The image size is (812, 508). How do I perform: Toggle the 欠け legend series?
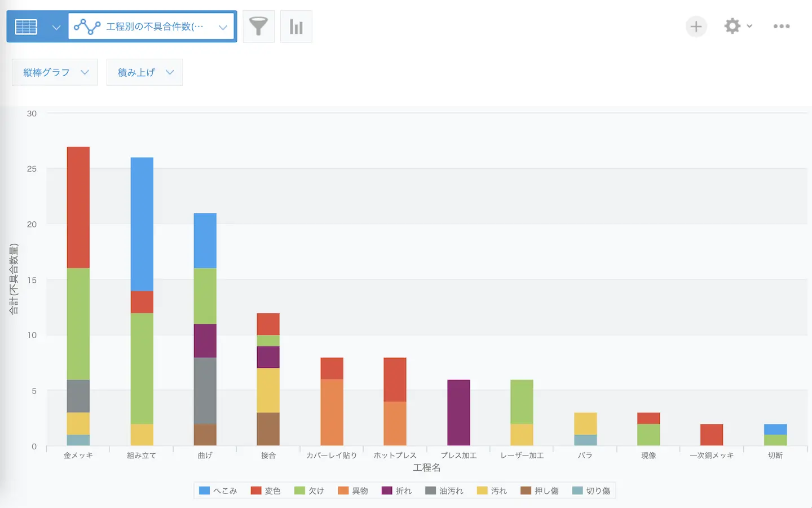tap(310, 491)
